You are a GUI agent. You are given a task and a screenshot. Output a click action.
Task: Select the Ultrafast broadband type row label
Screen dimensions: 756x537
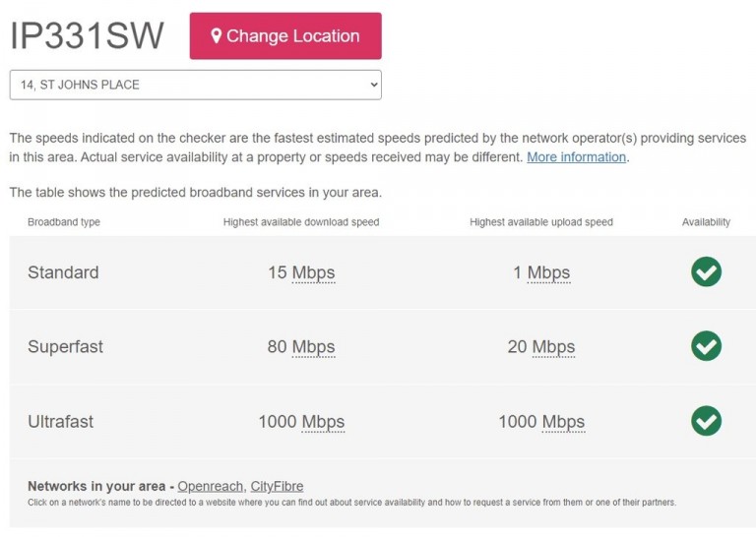tap(60, 422)
